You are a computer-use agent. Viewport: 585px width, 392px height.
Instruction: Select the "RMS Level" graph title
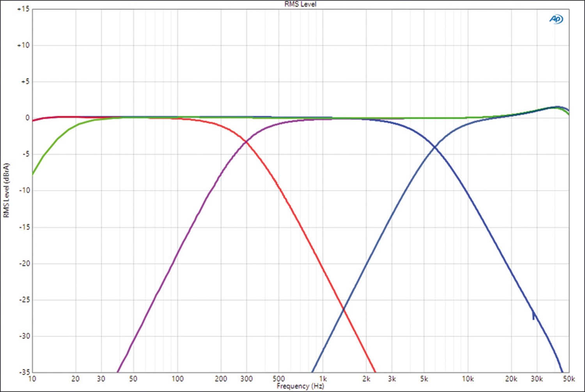click(x=300, y=4)
